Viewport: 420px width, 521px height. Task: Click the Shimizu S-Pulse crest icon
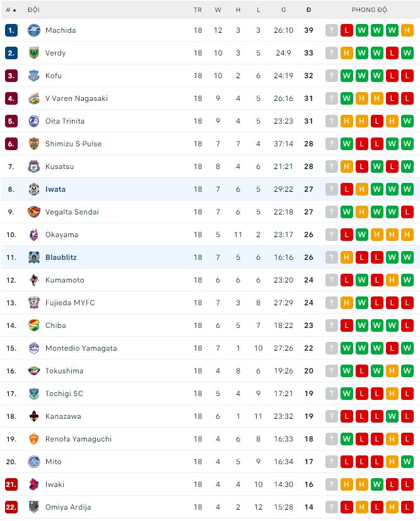coord(34,144)
